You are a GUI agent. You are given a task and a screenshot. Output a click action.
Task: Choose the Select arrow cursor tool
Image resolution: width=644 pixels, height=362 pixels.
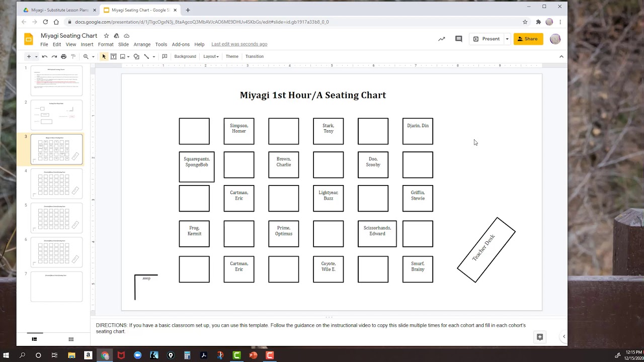[104, 56]
